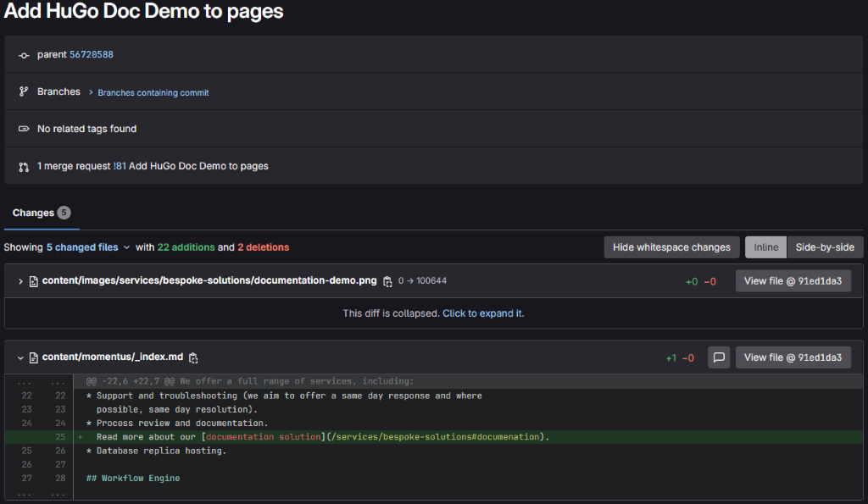Click '* Database replica hosting.' line

tap(156, 451)
